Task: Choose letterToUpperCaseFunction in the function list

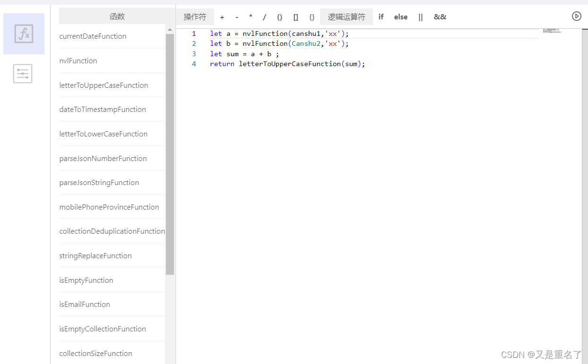Action: [112, 85]
